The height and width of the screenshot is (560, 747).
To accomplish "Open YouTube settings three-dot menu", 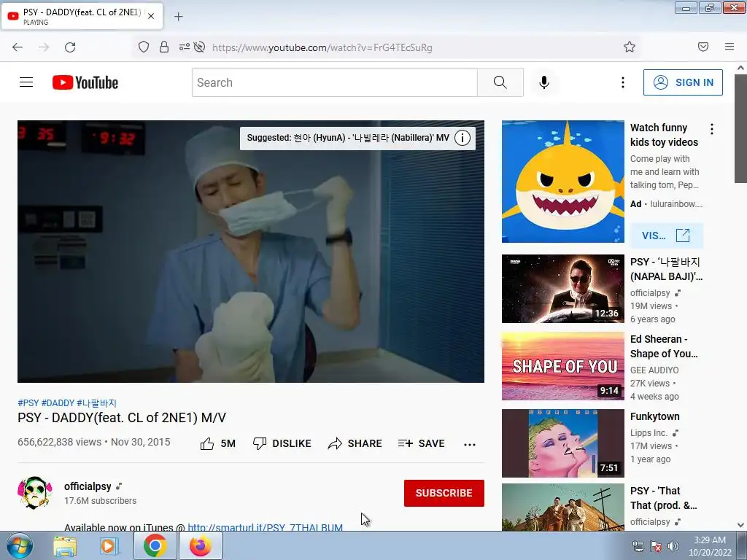I will pos(623,82).
